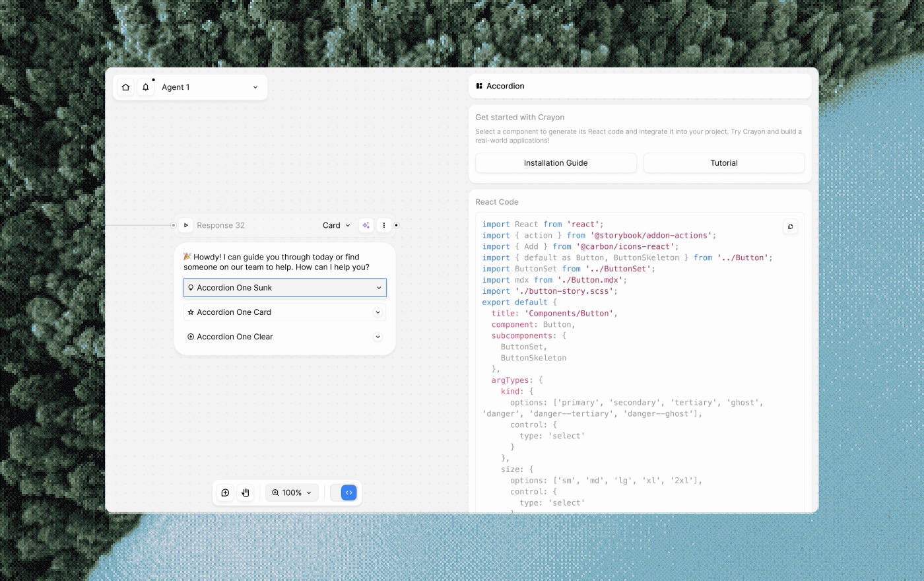
Task: Click the options line listing 'sm', 'md', 'lg'
Action: pos(607,481)
